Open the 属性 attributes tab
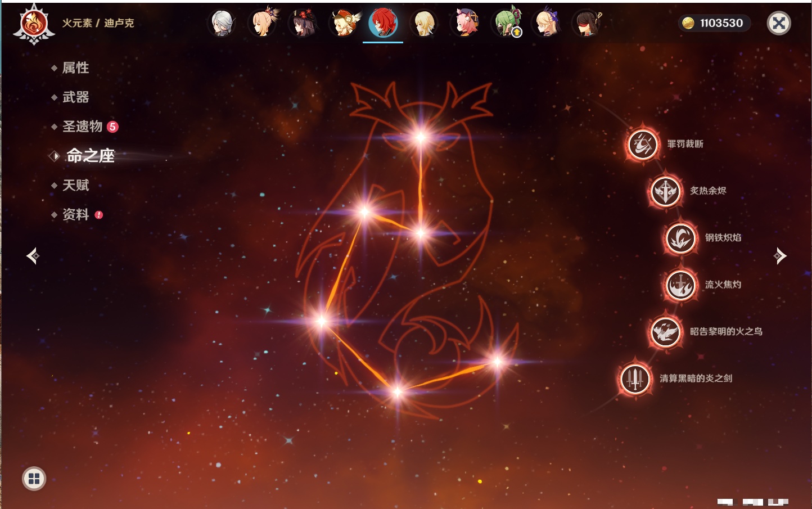The height and width of the screenshot is (509, 812). [75, 68]
